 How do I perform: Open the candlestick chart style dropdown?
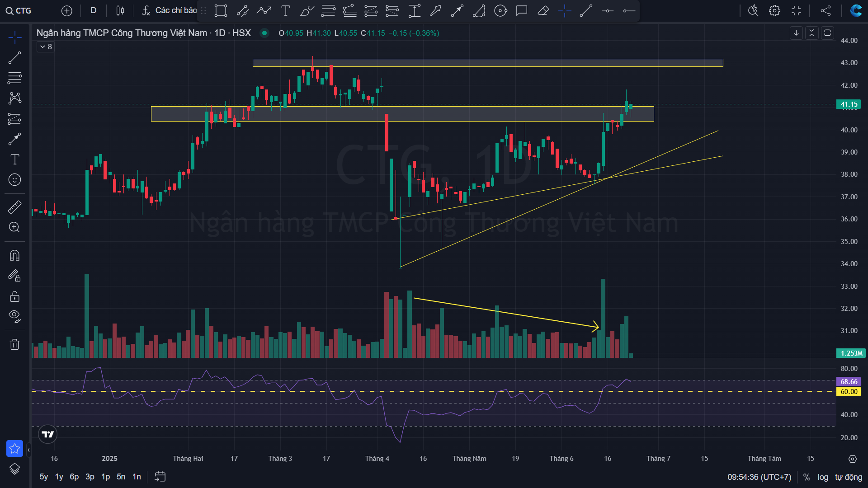[x=120, y=10]
